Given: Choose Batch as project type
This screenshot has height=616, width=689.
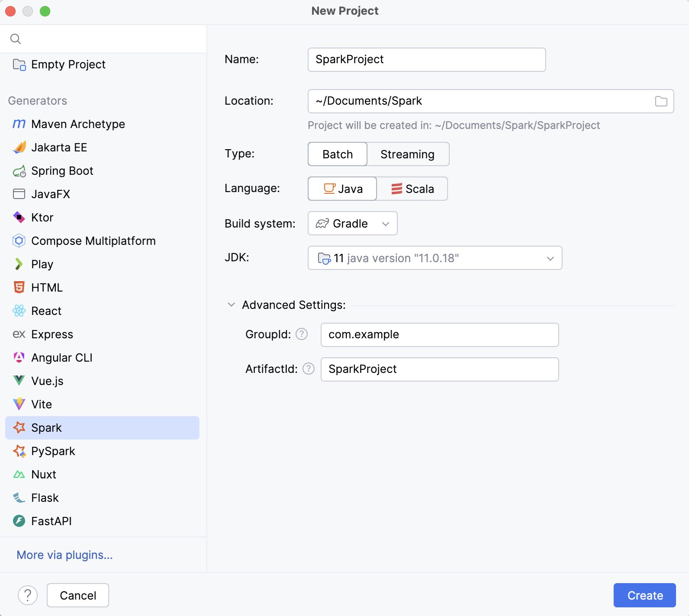Looking at the screenshot, I should click(x=338, y=154).
